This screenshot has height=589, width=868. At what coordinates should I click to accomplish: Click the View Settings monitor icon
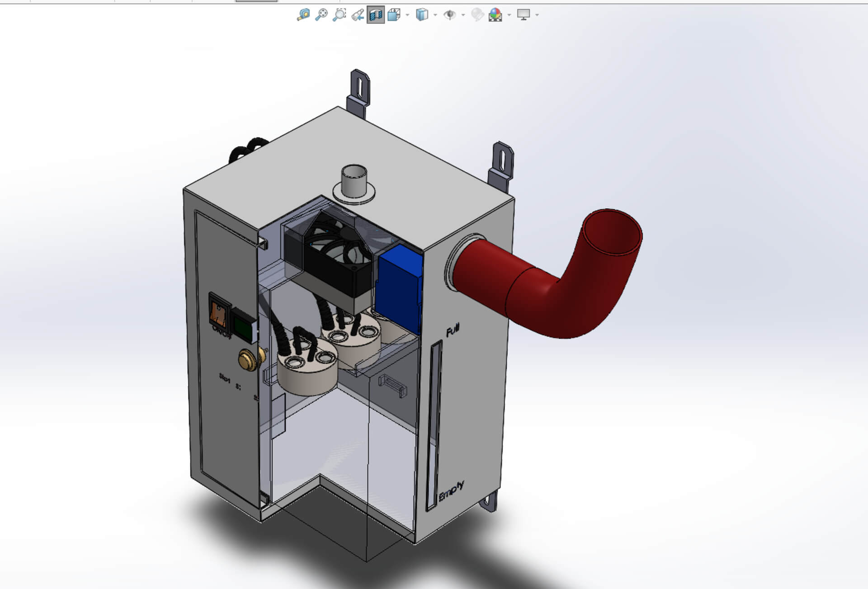coord(523,15)
